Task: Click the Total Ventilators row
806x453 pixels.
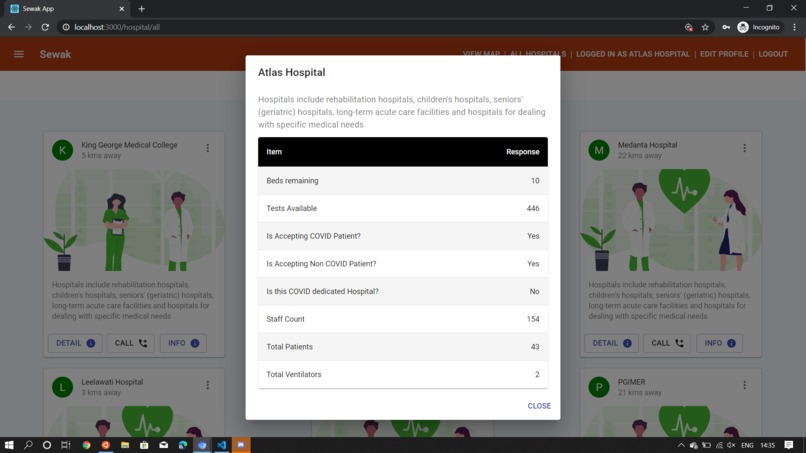Action: tap(402, 374)
